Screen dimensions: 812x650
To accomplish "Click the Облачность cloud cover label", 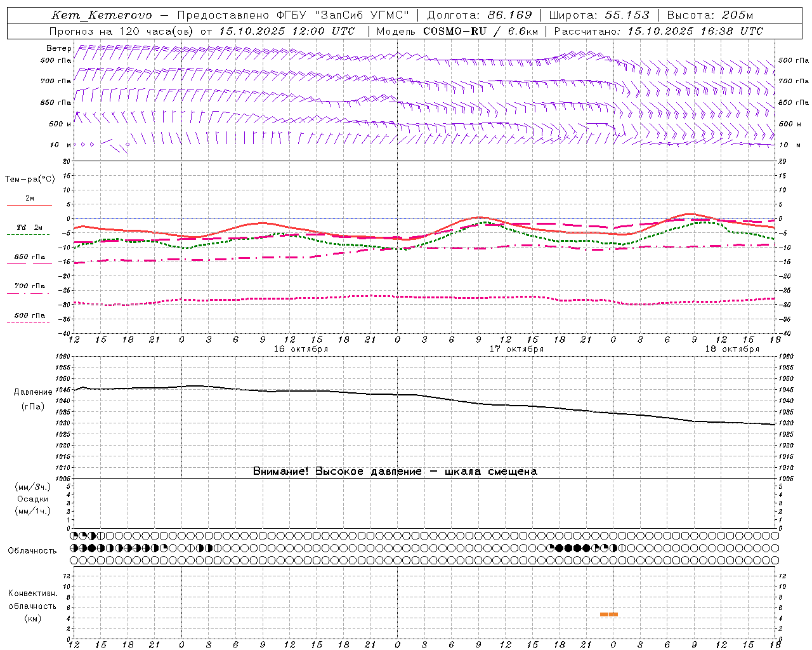I will [x=32, y=551].
